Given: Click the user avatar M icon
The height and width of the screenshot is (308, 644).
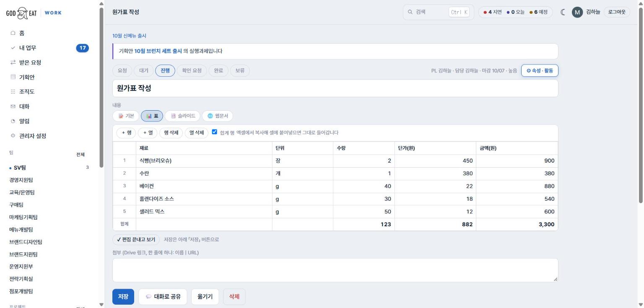Looking at the screenshot, I should pos(577,12).
